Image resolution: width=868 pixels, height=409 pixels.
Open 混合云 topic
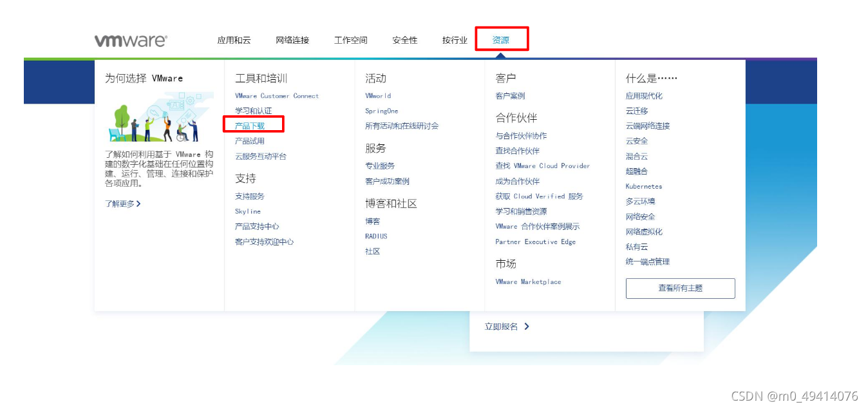637,156
